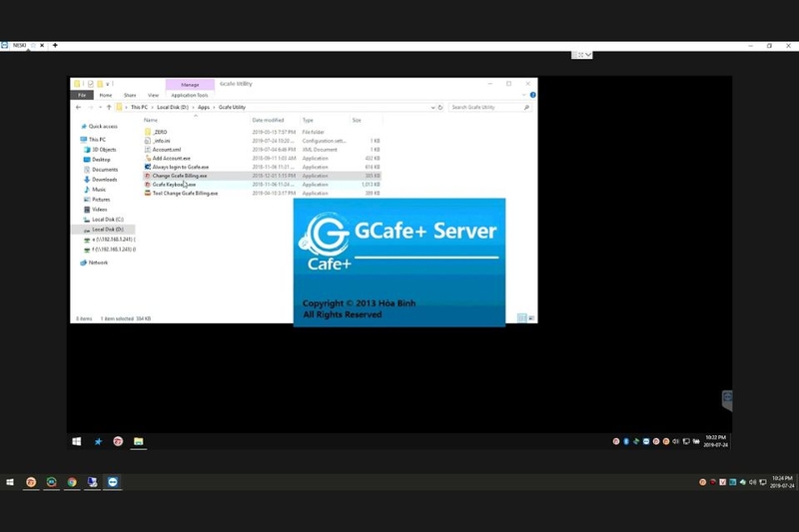Open TeamViewer icon on local taskbar
The height and width of the screenshot is (532, 799).
click(113, 482)
